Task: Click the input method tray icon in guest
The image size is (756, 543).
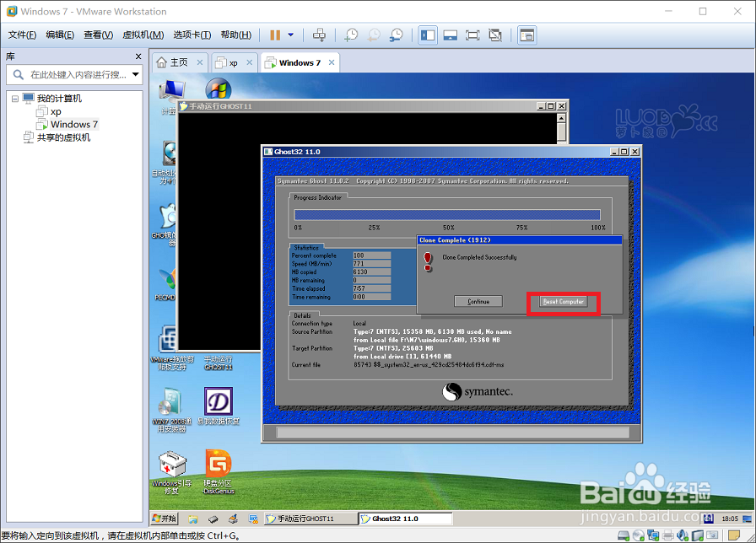Action: click(x=708, y=519)
